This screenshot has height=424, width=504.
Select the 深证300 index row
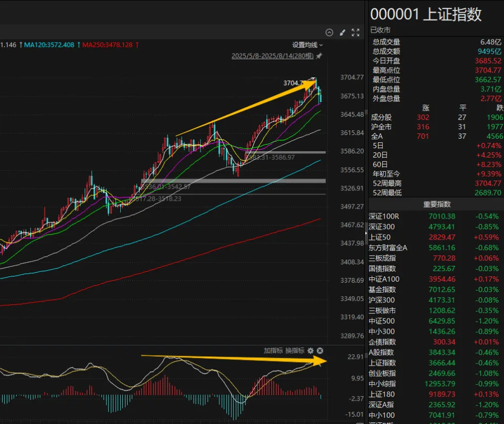point(436,227)
